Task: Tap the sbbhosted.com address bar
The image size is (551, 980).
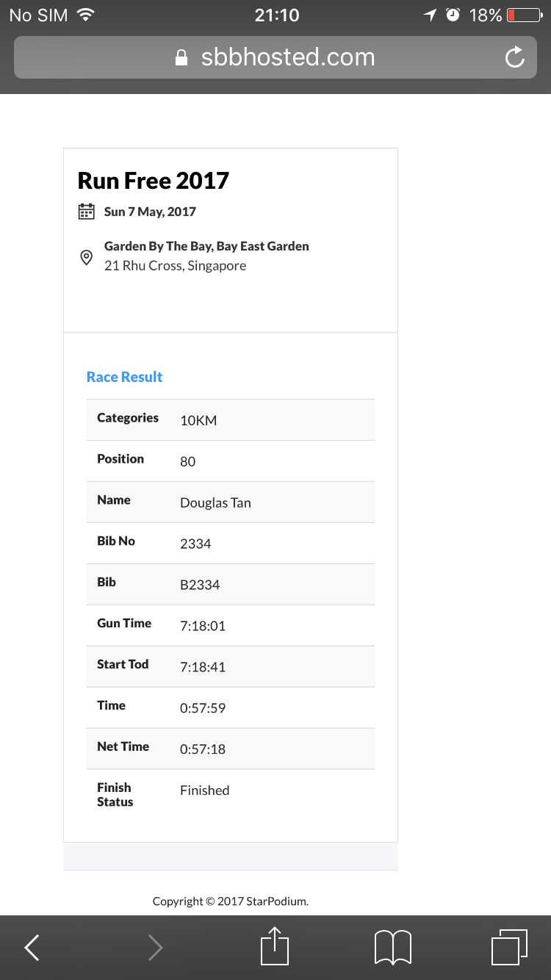Action: pos(275,57)
